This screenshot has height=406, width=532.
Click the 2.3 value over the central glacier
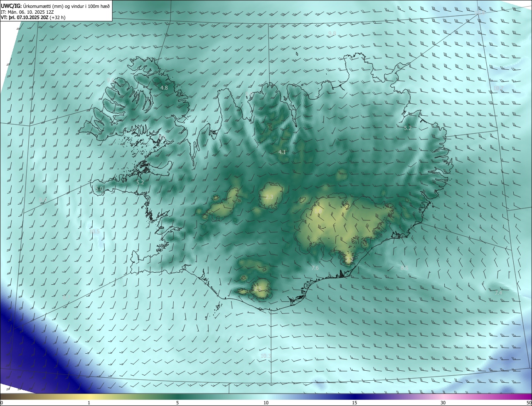(269, 197)
